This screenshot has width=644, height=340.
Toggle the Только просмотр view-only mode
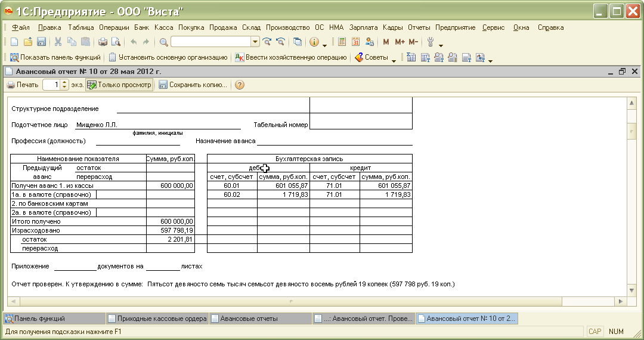pos(119,85)
